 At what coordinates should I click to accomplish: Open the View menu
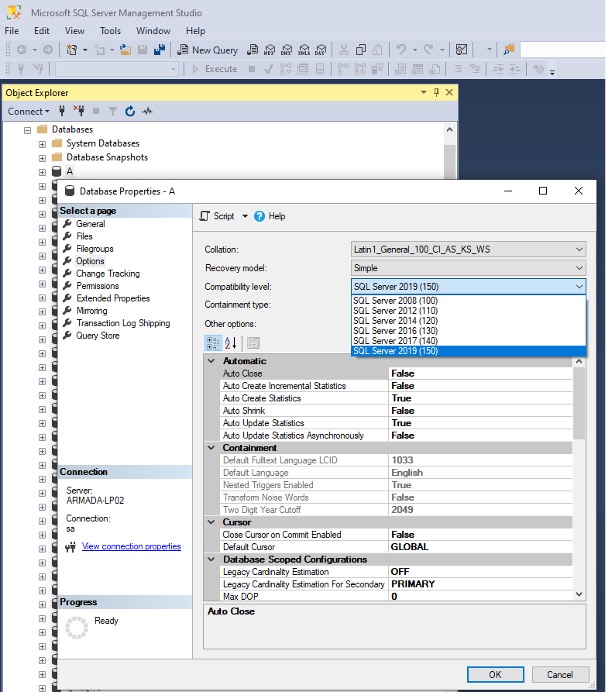[x=75, y=31]
